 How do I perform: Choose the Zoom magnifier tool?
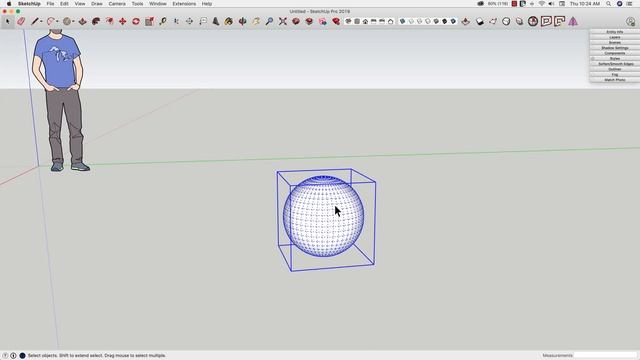point(269,21)
